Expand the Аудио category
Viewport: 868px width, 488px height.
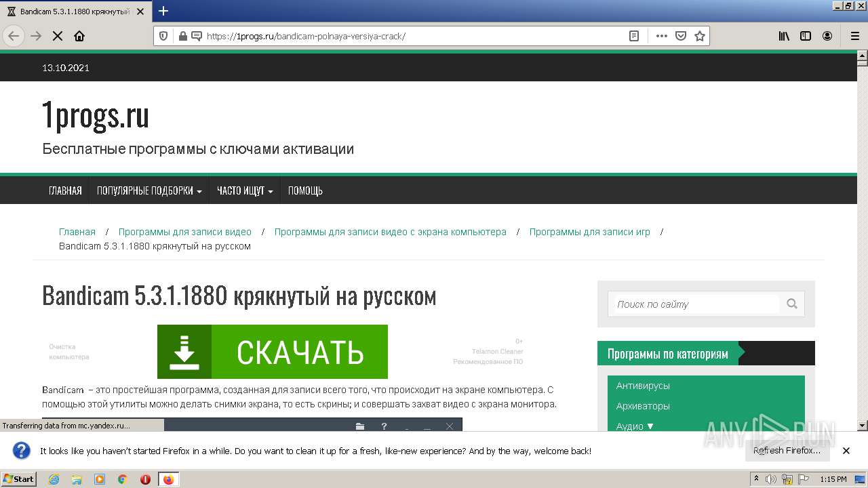[x=635, y=426]
